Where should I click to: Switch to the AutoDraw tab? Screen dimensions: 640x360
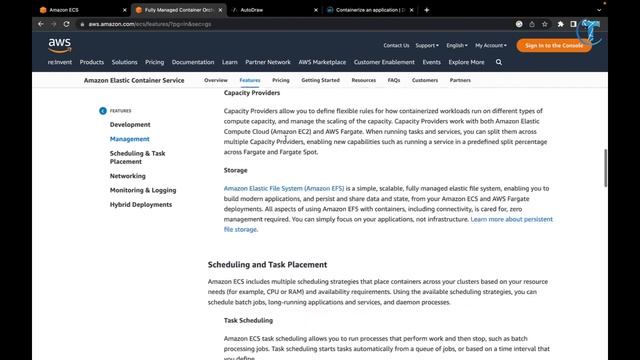[x=274, y=10]
